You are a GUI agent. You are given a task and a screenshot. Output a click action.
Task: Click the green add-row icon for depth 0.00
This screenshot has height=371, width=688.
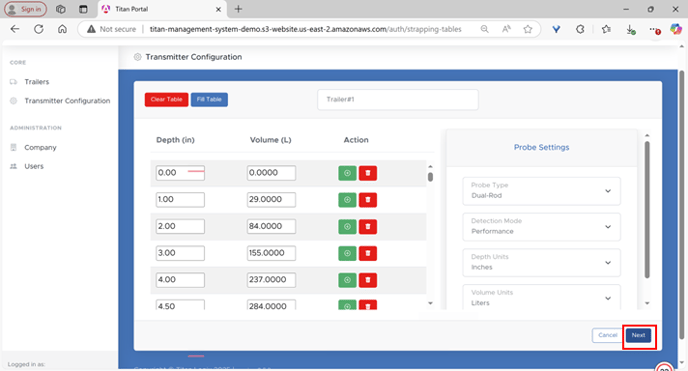tap(347, 173)
